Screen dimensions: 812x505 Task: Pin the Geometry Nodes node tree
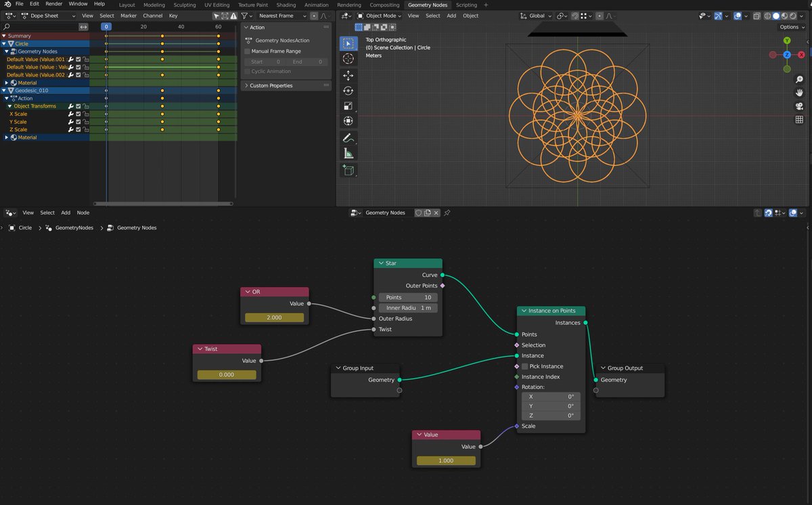447,213
